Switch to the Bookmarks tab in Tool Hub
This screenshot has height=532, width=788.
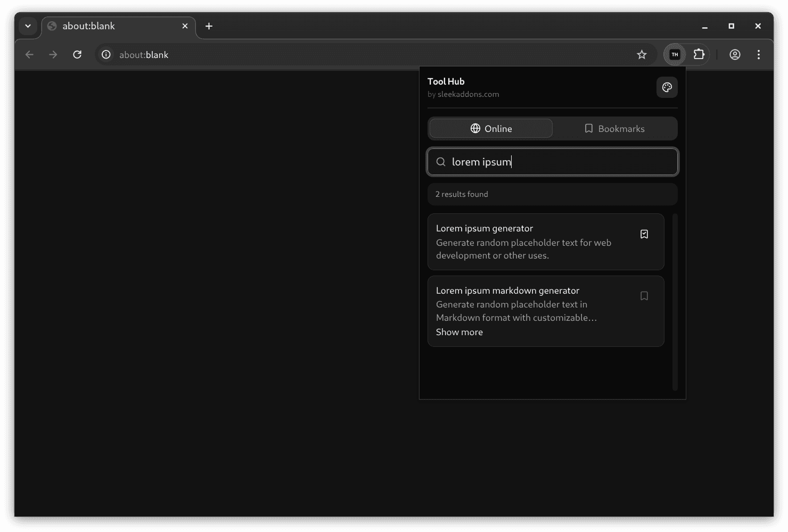click(x=615, y=128)
